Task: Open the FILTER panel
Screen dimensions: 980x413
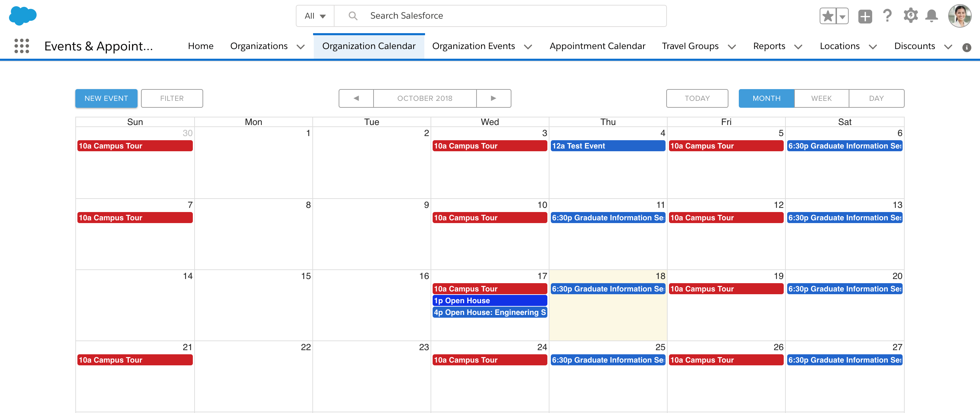Action: tap(172, 98)
